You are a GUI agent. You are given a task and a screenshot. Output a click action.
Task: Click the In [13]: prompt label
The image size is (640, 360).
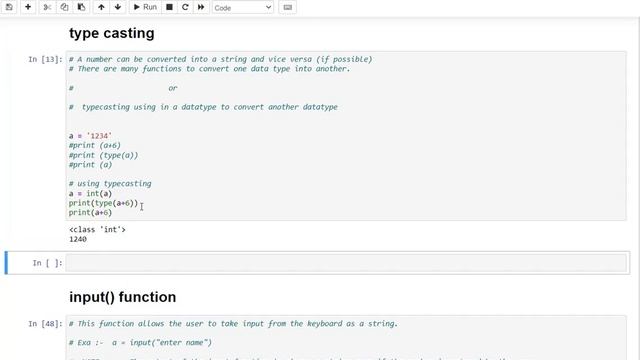tap(45, 60)
